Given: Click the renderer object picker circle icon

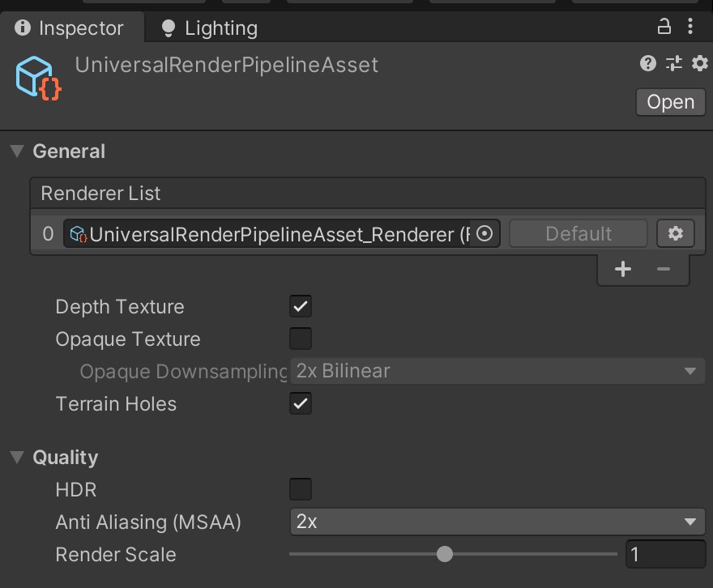Looking at the screenshot, I should tap(485, 234).
